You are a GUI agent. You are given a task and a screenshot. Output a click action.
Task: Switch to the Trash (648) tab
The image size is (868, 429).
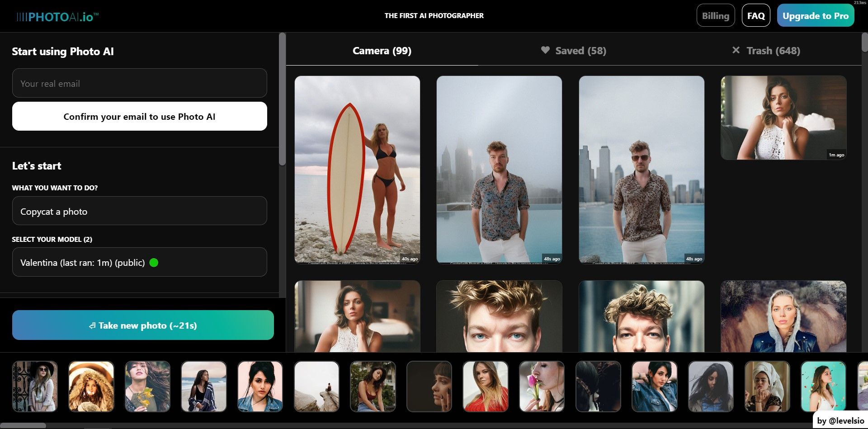(766, 51)
